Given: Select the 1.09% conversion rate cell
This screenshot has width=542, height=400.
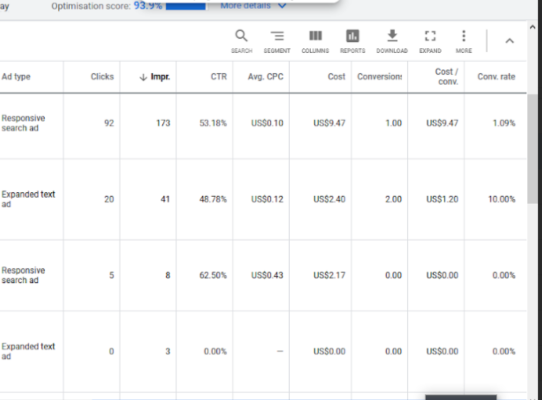Looking at the screenshot, I should coord(504,123).
